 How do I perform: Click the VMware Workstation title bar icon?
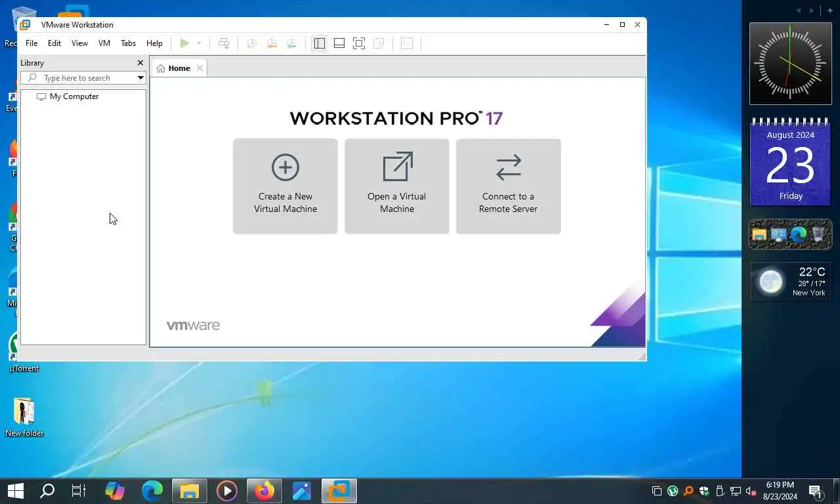tap(25, 25)
